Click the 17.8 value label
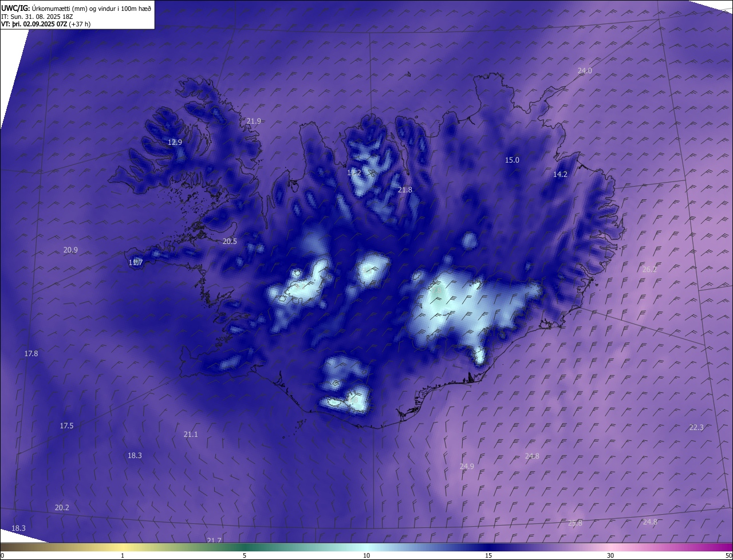This screenshot has height=560, width=733. 31,354
